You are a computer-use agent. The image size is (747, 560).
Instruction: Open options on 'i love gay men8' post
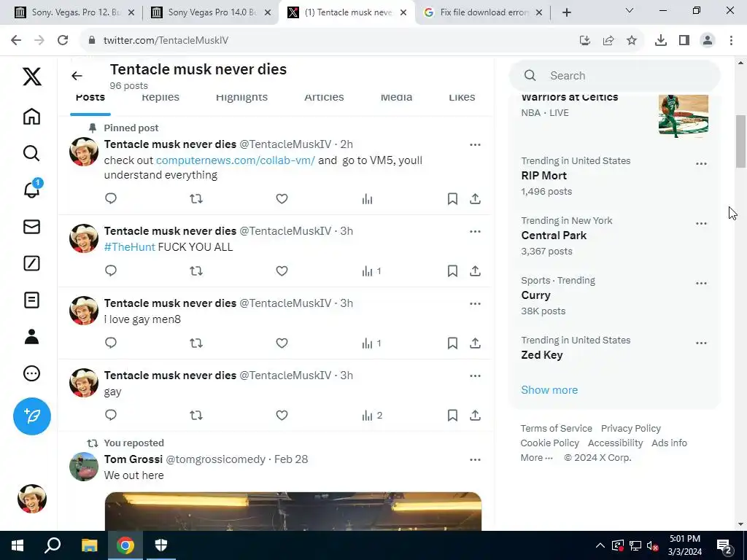click(475, 304)
